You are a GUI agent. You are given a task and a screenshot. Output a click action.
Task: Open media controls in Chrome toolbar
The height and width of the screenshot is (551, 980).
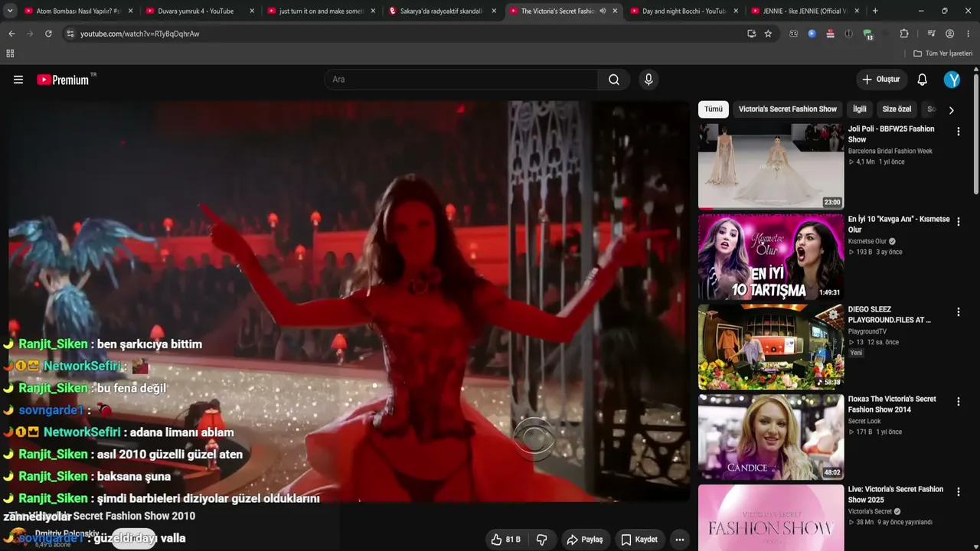[931, 34]
